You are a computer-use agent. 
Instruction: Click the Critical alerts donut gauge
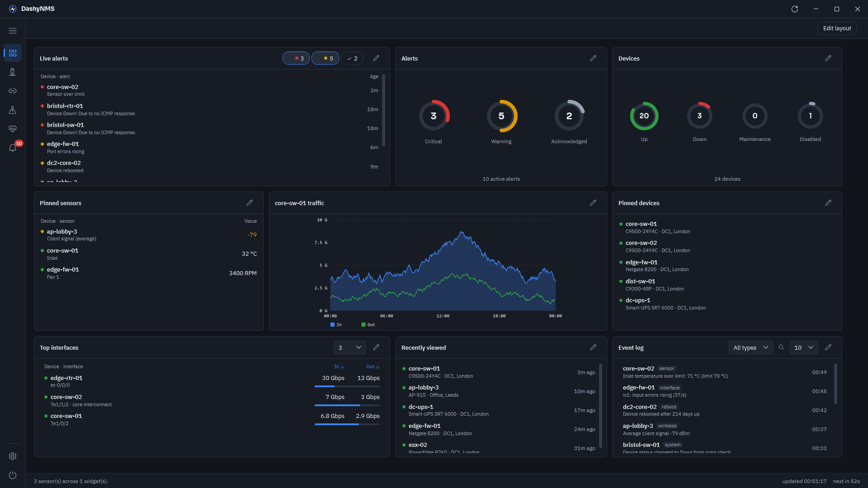pos(434,116)
